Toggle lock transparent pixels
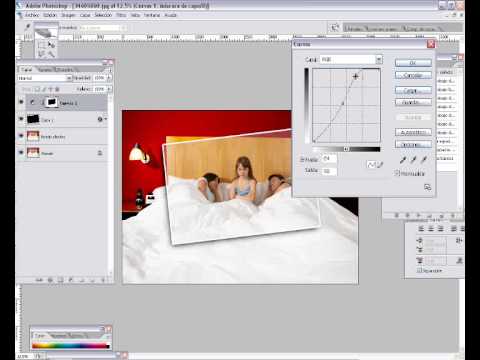 click(37, 89)
